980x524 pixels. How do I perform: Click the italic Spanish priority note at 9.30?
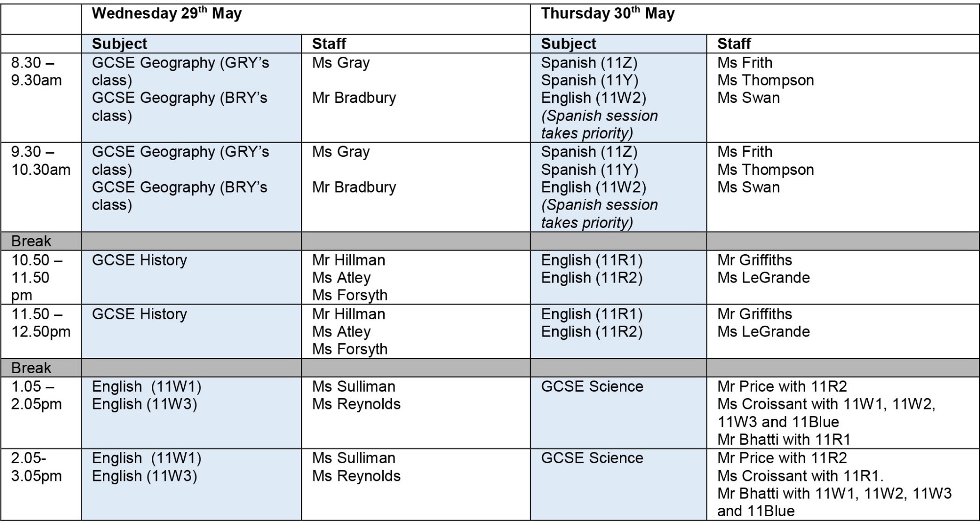coord(599,214)
